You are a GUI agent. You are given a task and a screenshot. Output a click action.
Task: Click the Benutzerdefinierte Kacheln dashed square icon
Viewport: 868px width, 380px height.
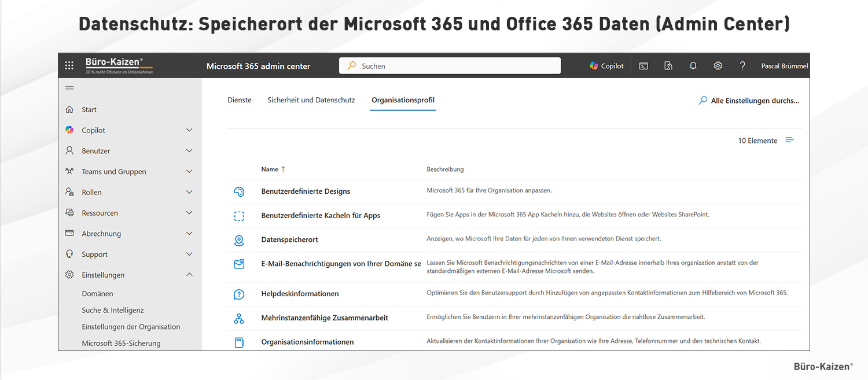[x=239, y=216]
